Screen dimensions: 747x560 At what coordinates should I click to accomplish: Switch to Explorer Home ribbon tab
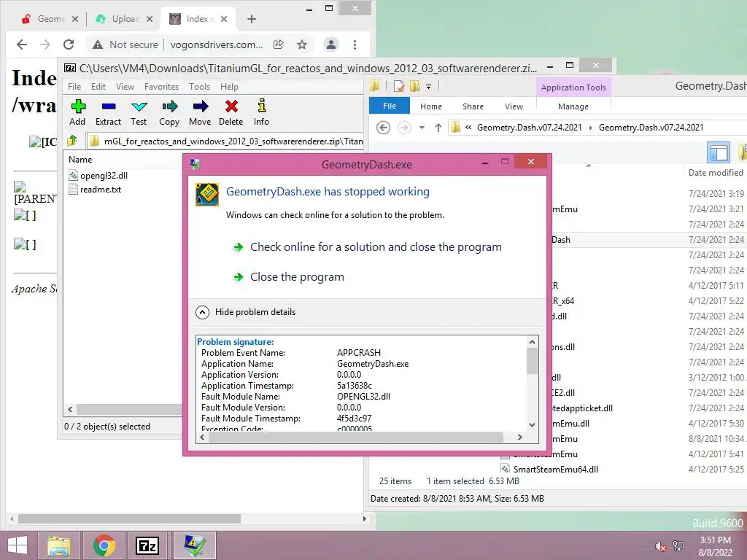[430, 106]
